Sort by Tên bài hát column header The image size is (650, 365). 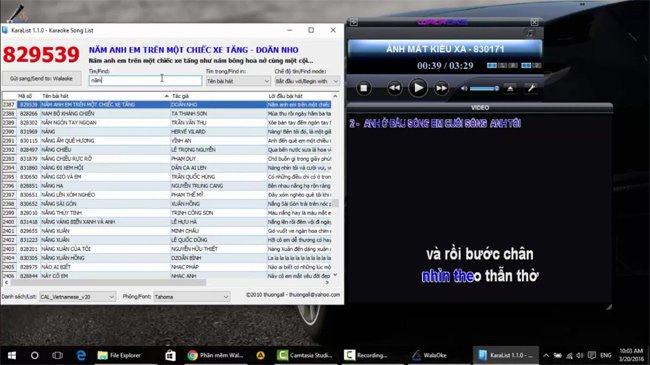tap(105, 96)
